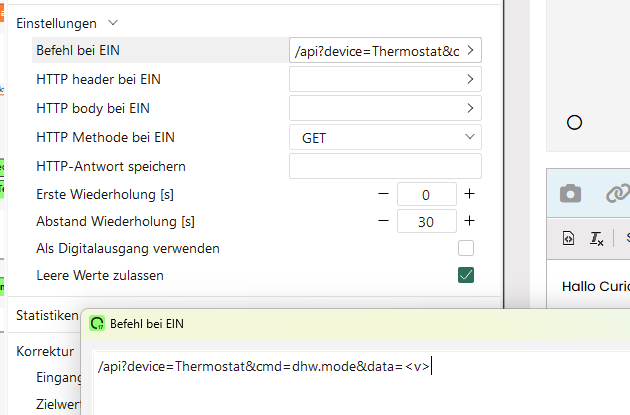Select the empty radio circle on the right
Image resolution: width=630 pixels, height=415 pixels.
pos(574,122)
